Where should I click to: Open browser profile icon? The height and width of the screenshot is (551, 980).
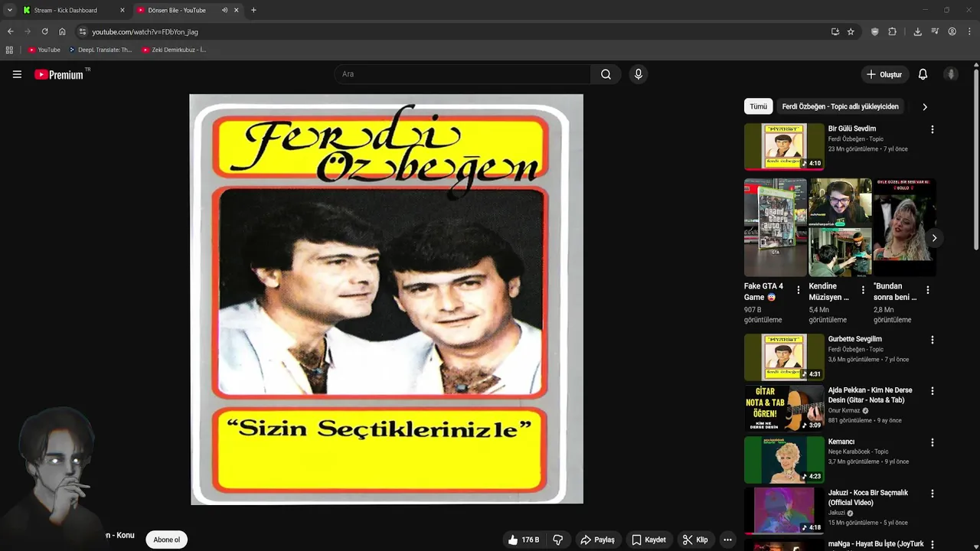pos(952,31)
